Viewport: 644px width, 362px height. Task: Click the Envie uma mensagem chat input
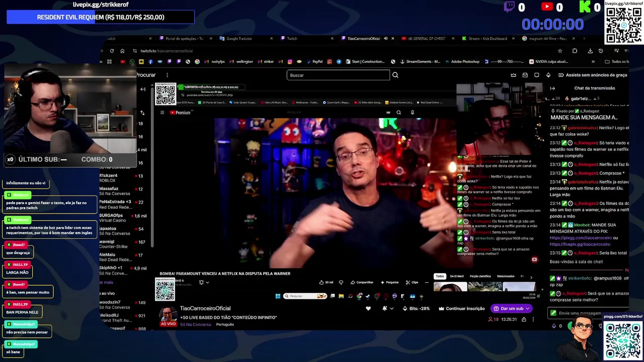pos(589,313)
